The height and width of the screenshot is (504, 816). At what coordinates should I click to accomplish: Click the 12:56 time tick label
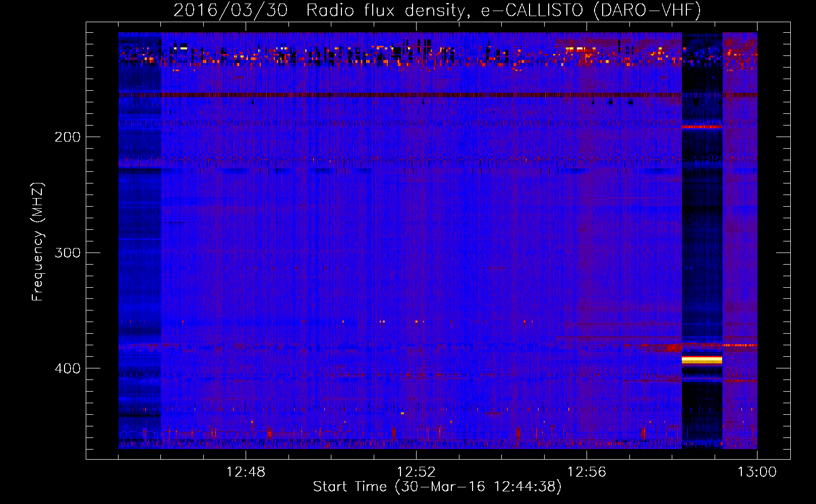587,472
